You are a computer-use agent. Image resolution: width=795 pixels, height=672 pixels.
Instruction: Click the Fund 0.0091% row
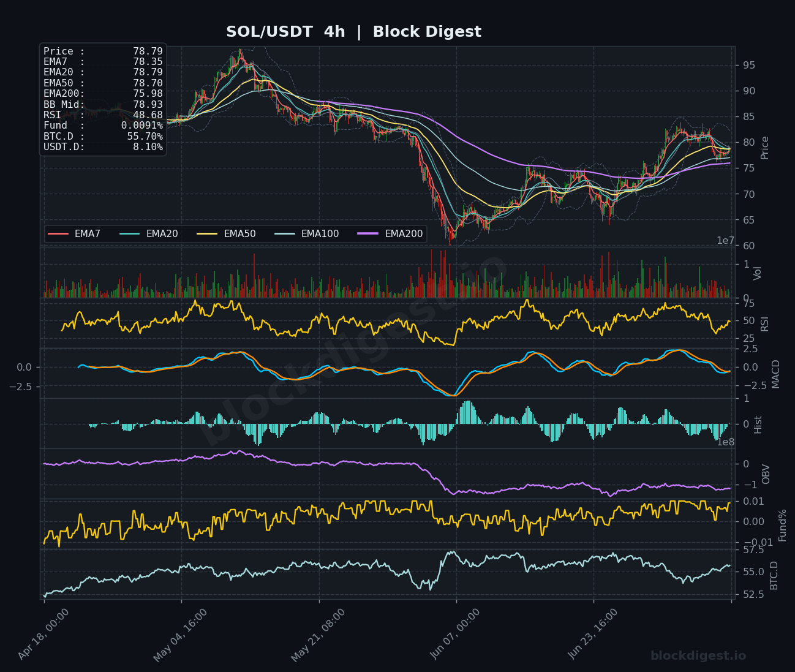pyautogui.click(x=103, y=126)
